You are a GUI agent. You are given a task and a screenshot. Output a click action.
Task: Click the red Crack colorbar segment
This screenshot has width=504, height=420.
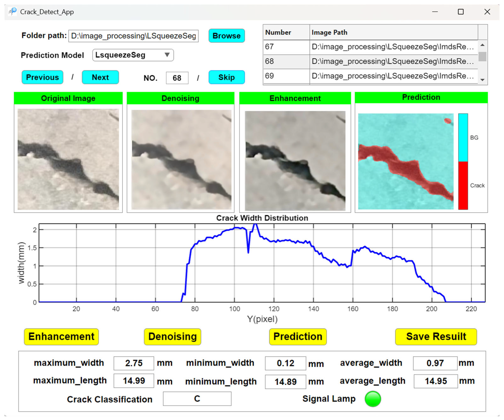(x=463, y=185)
